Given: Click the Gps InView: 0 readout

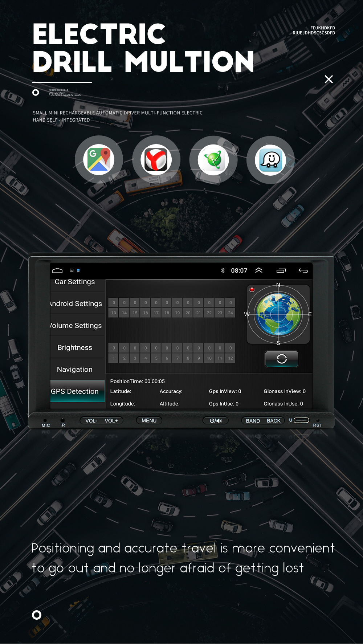Looking at the screenshot, I should tap(225, 391).
